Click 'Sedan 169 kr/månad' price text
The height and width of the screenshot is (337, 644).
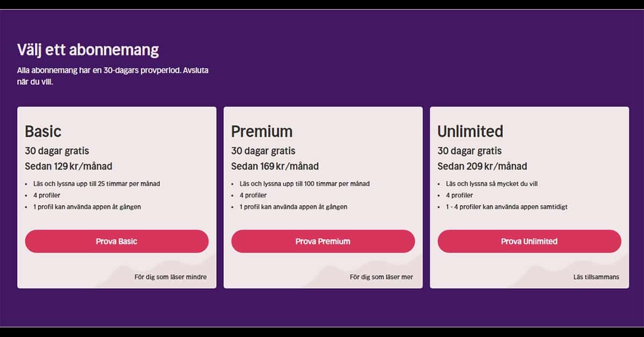tap(275, 166)
